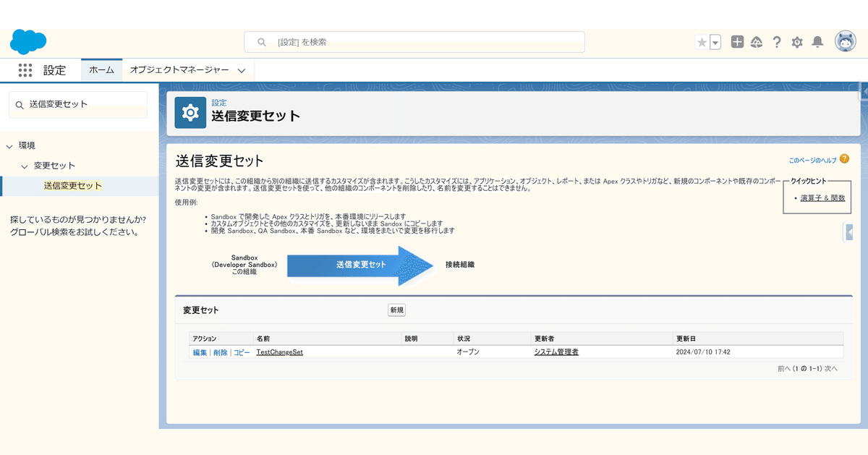Image resolution: width=868 pixels, height=455 pixels.
Task: Click the gear tile next to 送信変更セット heading
Action: click(190, 114)
